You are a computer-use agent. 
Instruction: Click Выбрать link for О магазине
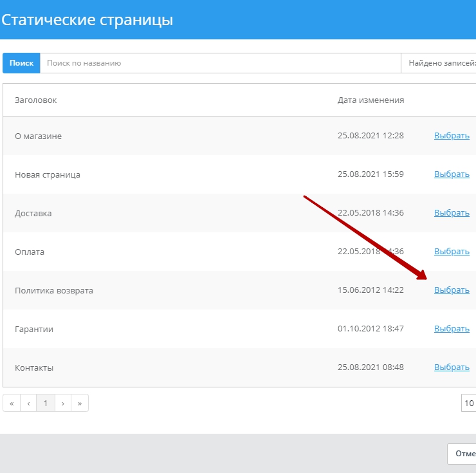click(x=452, y=136)
